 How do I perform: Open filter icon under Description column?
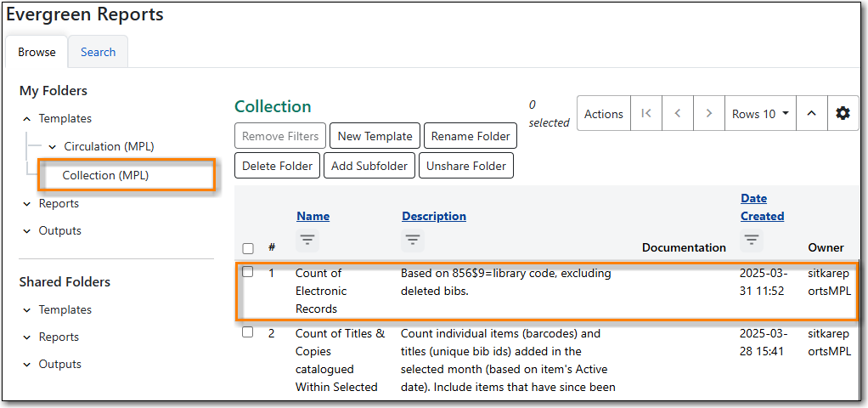point(413,241)
